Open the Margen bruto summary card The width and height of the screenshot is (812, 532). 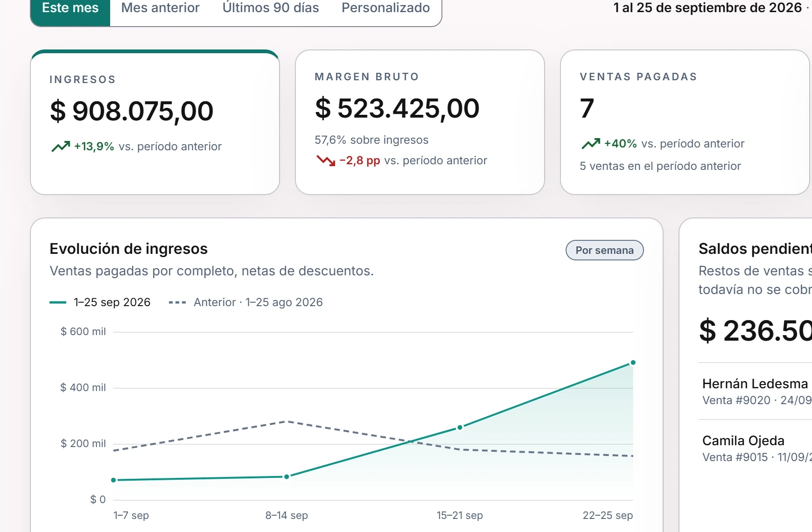(420, 122)
